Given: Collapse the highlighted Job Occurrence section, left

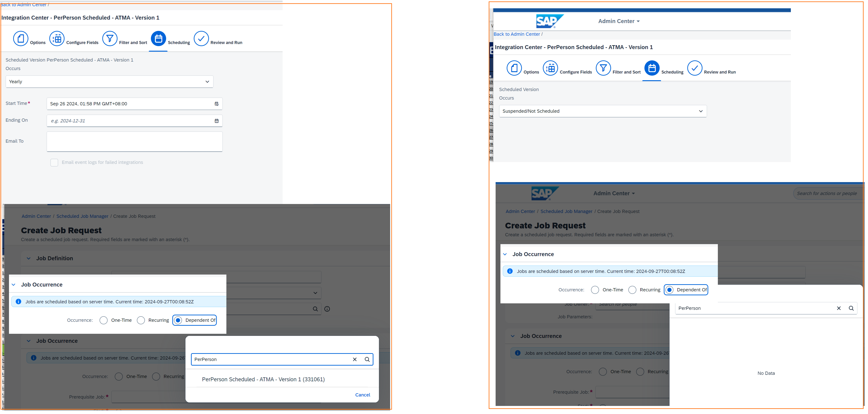Looking at the screenshot, I should click(x=14, y=285).
